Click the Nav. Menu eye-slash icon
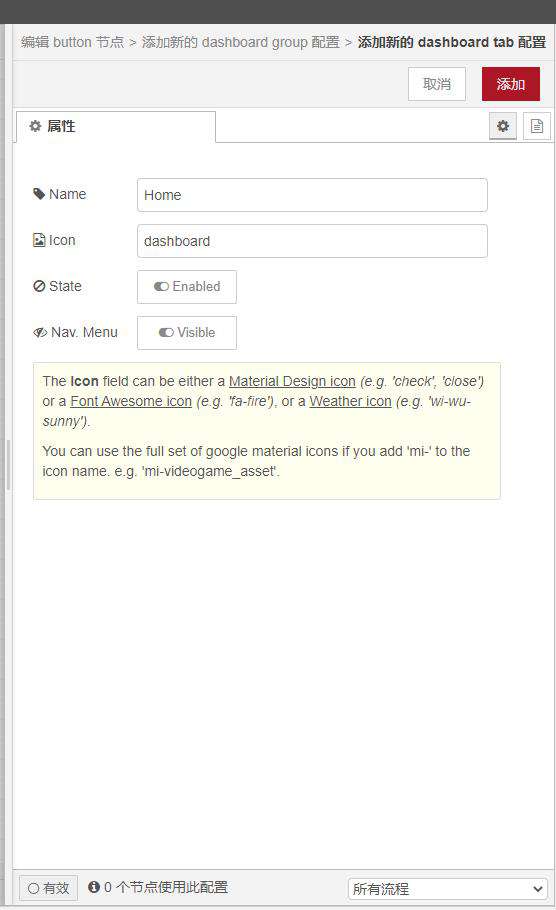This screenshot has height=910, width=556. 40,333
